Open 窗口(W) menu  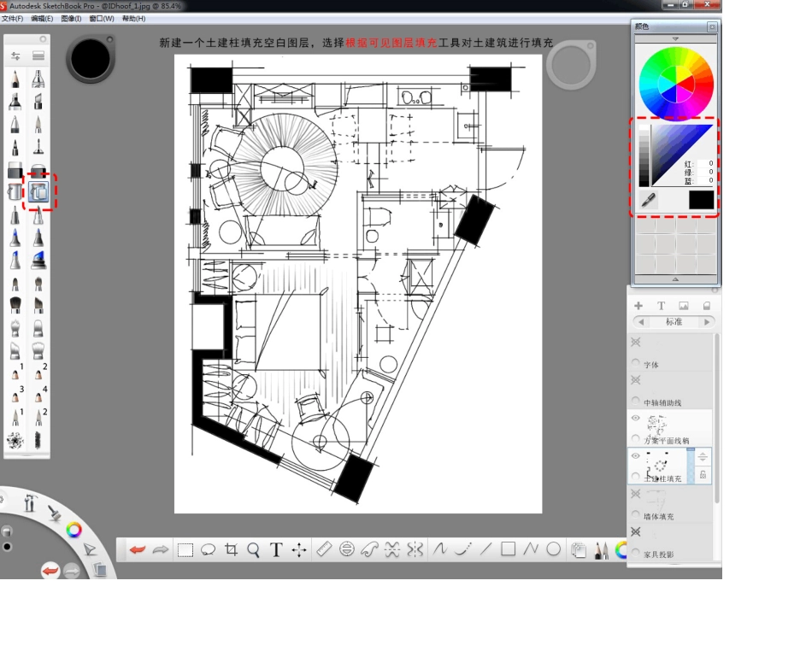click(x=102, y=19)
